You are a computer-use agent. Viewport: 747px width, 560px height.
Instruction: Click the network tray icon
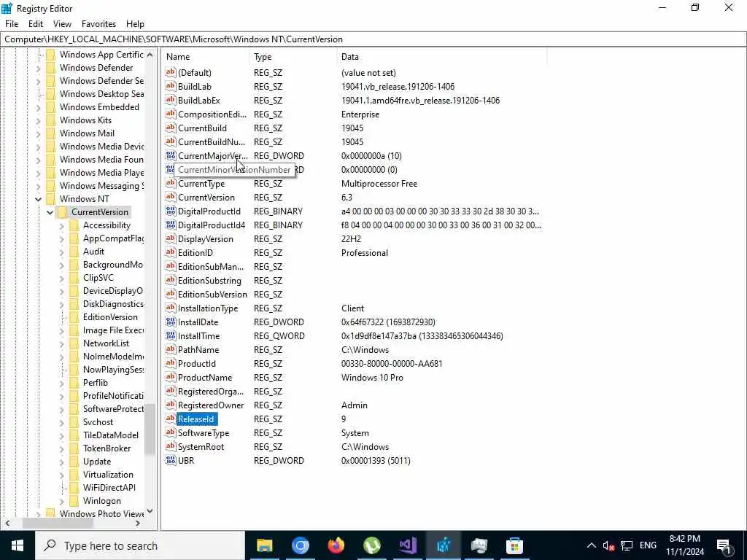point(627,545)
